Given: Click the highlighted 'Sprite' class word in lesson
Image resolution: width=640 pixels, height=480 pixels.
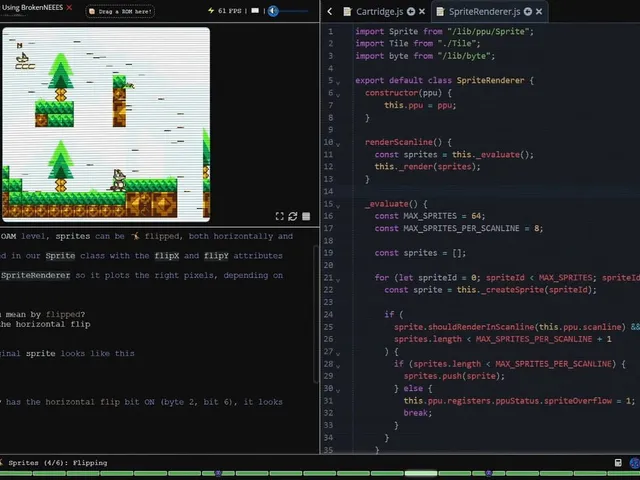Looking at the screenshot, I should [x=60, y=256].
